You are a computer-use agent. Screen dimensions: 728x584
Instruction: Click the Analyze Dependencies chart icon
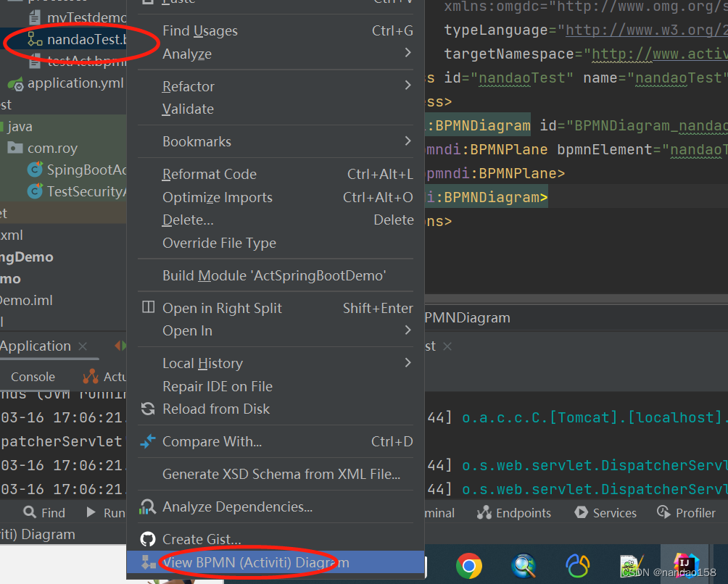tap(148, 507)
